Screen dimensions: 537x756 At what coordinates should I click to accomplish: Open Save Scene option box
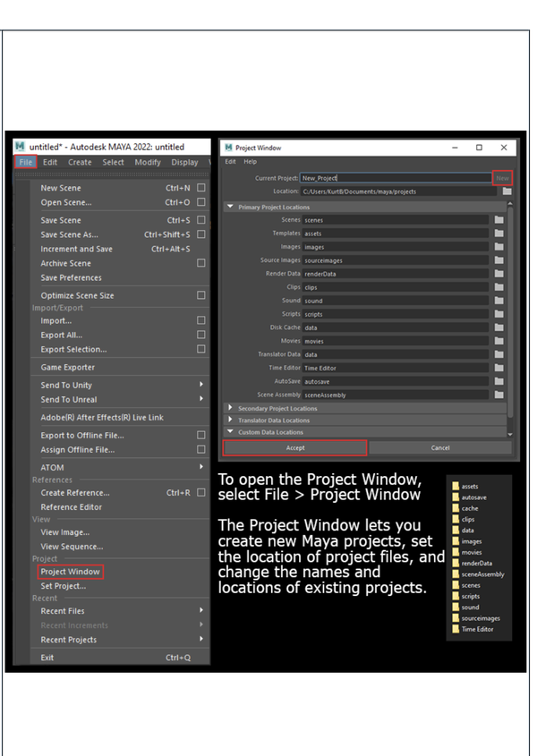pos(201,220)
